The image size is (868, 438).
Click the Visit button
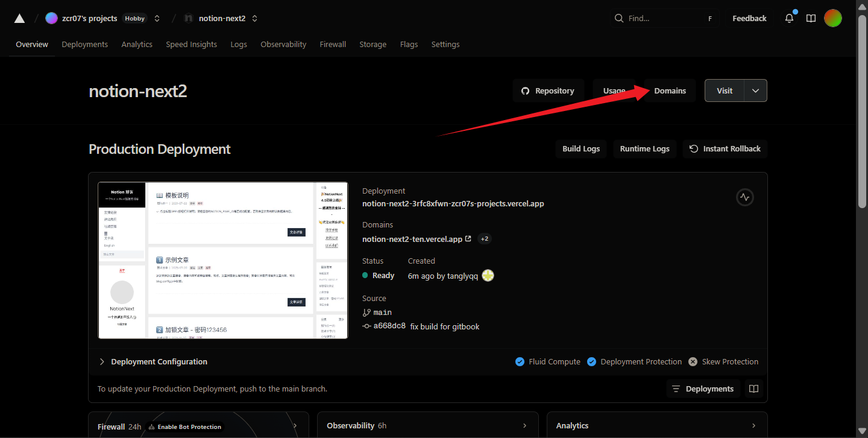[x=725, y=90]
